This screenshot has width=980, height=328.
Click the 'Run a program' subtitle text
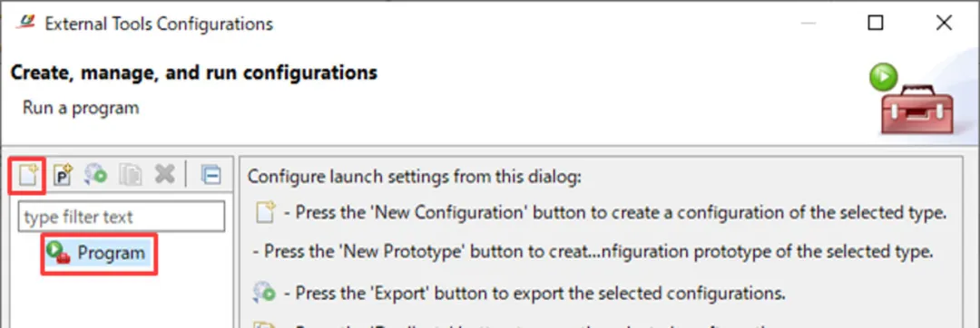(81, 107)
